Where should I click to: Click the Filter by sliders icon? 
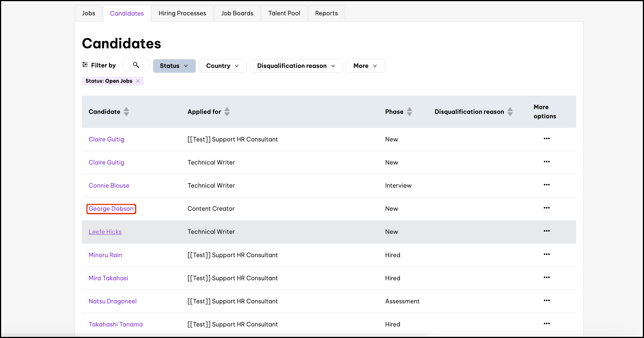(x=85, y=65)
